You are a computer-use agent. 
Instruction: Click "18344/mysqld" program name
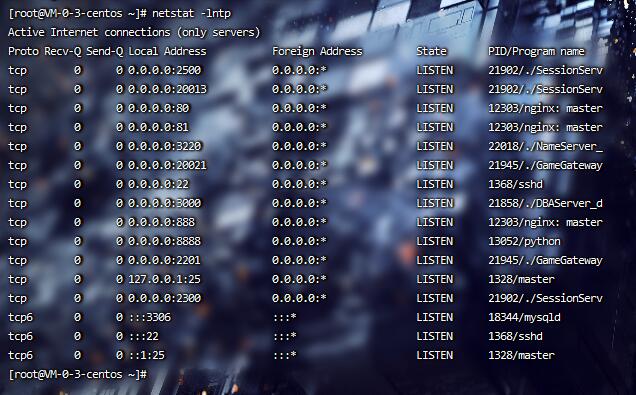(x=524, y=318)
